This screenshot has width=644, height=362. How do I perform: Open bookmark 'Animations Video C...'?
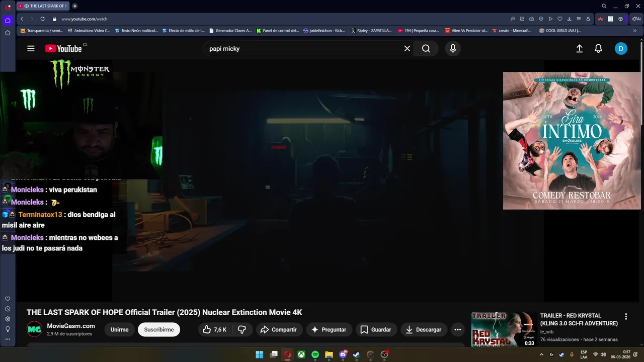pos(89,31)
